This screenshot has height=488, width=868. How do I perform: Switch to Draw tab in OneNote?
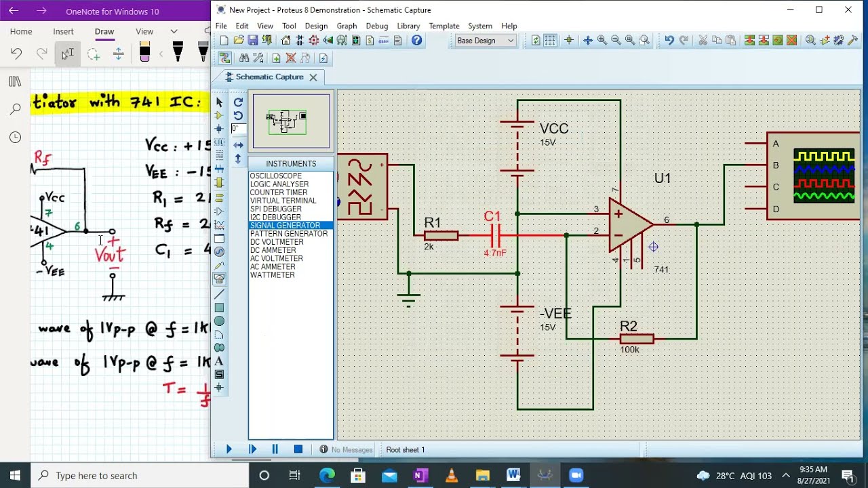tap(104, 31)
